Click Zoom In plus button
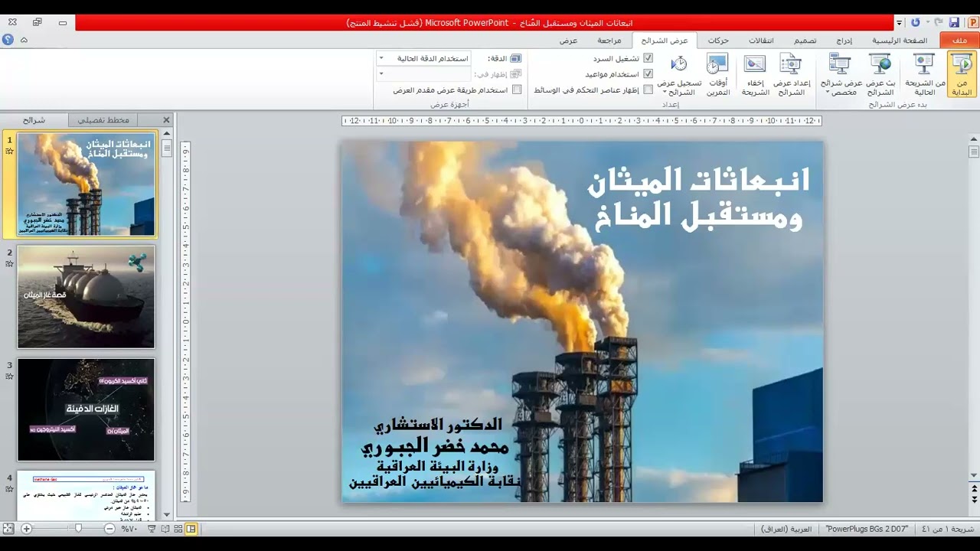The height and width of the screenshot is (551, 980). click(x=27, y=529)
